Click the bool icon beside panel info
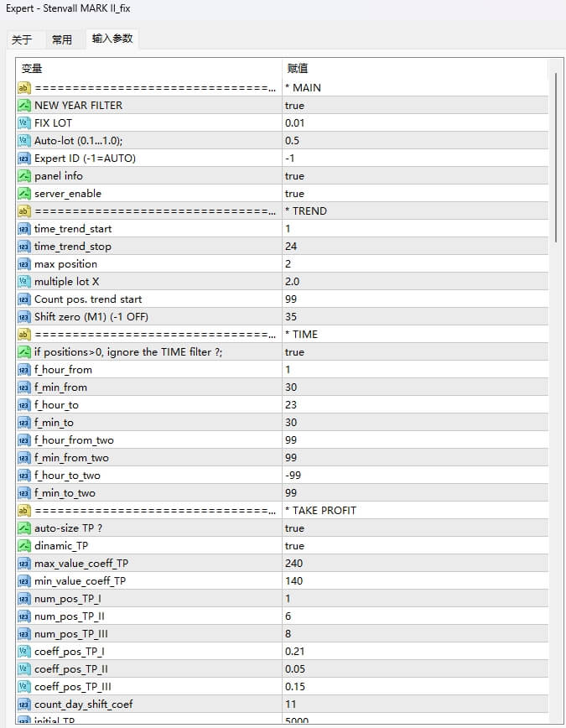566x728 pixels. point(24,176)
